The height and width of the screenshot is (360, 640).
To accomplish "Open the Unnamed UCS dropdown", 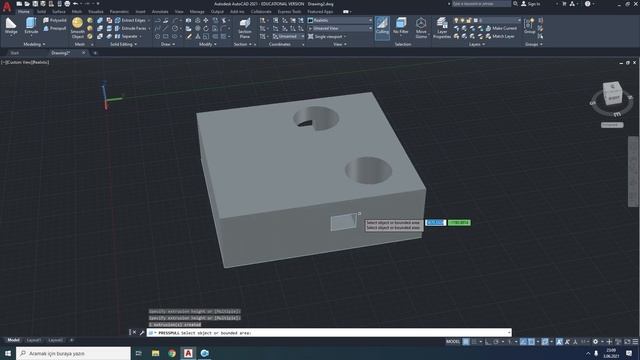I will pyautogui.click(x=288, y=36).
